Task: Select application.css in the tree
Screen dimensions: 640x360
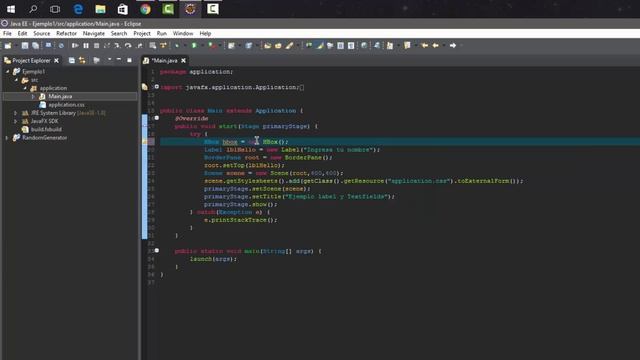Action: click(67, 105)
